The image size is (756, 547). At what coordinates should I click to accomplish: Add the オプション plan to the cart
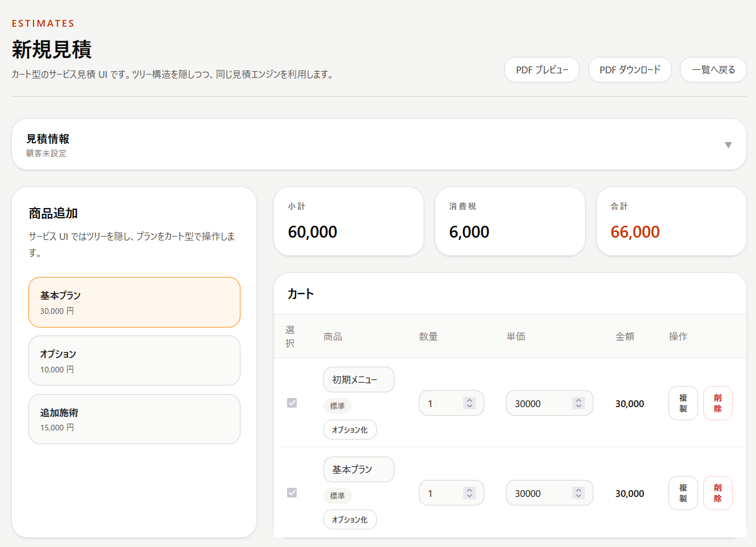pyautogui.click(x=134, y=360)
